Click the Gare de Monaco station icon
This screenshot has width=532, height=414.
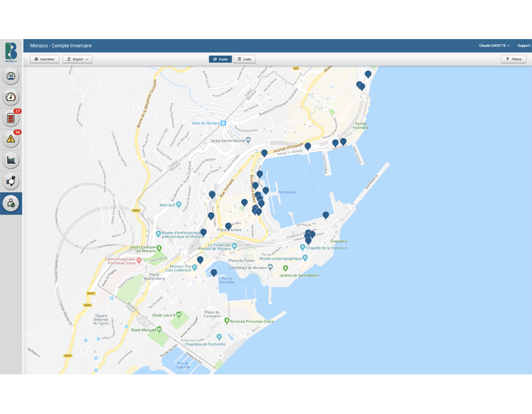224,123
